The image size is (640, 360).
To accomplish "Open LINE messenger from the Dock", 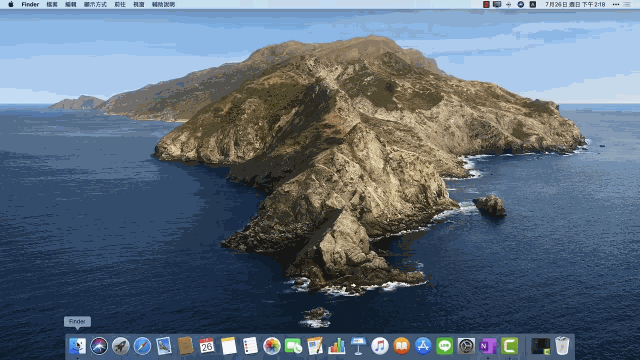I will (444, 346).
